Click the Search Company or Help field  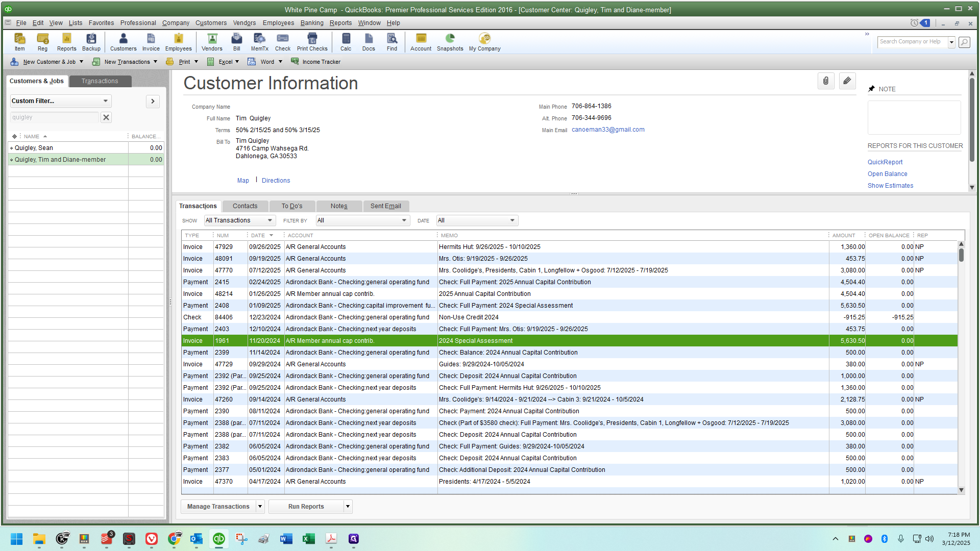pyautogui.click(x=912, y=42)
